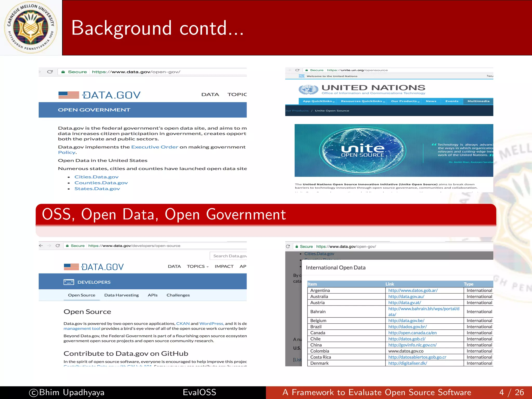Open the Cities.Data.gov link in top-left page
The height and width of the screenshot is (399, 532).
coord(96,177)
